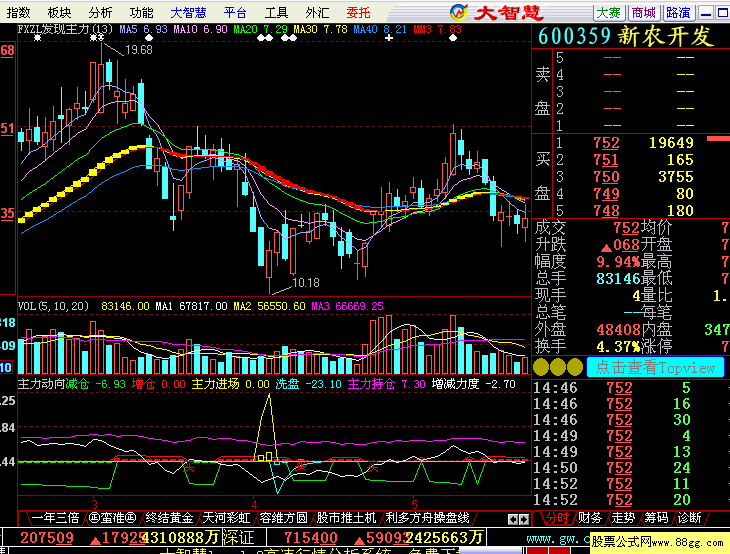The height and width of the screenshot is (554, 730).
Task: Switch to the 诊断 tab
Action: point(689,518)
